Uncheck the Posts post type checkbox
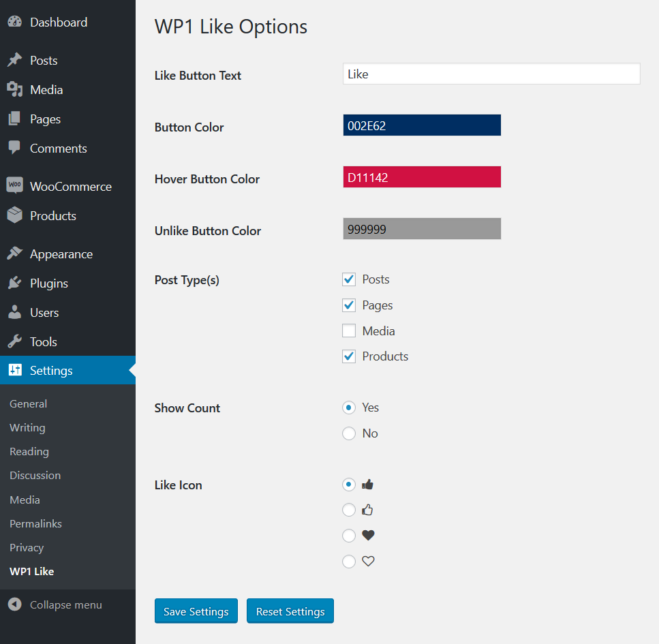Viewport: 659px width, 644px height. (349, 279)
